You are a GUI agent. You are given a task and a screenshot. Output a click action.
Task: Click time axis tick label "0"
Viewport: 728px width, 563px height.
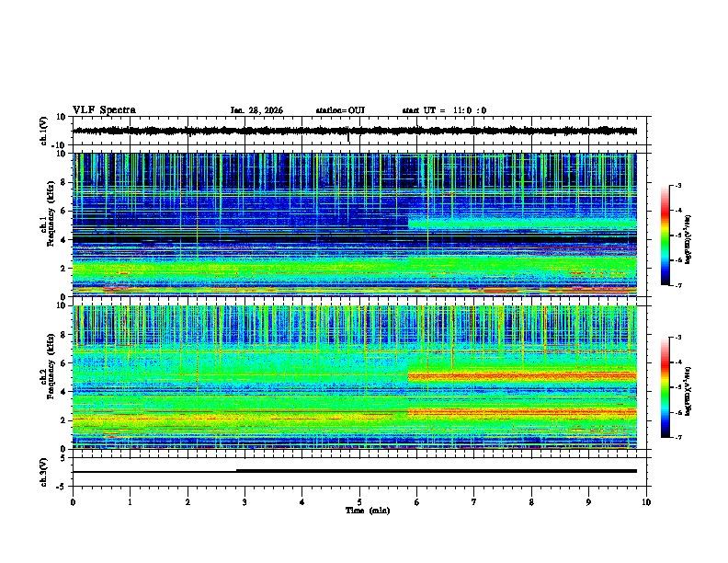click(73, 502)
